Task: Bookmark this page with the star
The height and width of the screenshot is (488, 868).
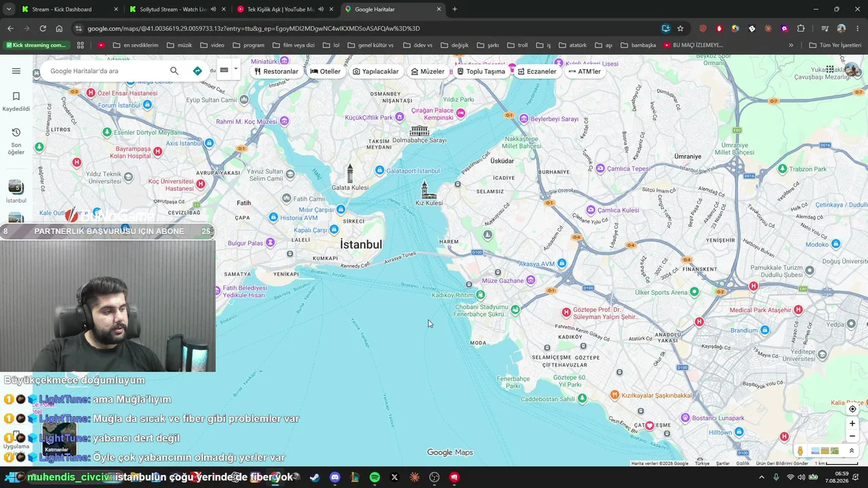Action: pos(680,28)
